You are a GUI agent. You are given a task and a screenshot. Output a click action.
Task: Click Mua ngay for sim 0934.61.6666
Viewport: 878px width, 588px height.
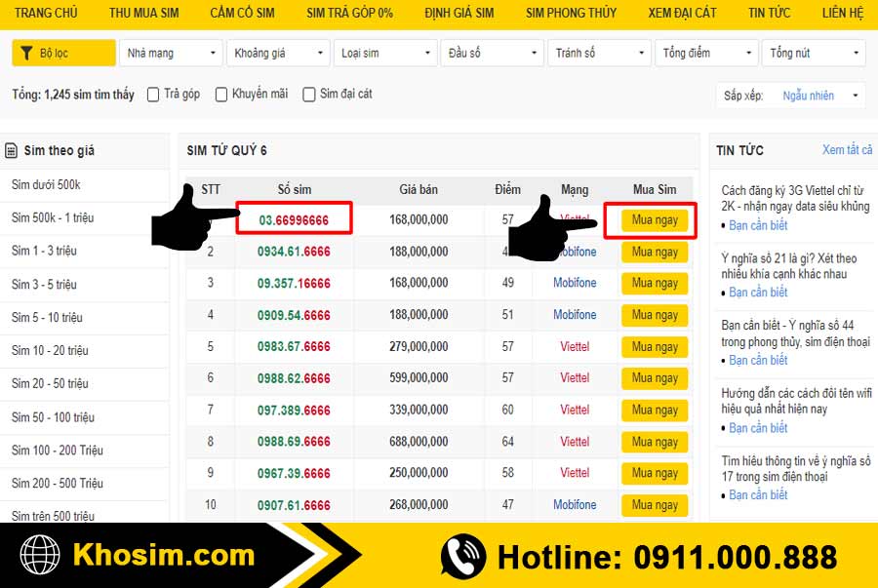(x=654, y=252)
